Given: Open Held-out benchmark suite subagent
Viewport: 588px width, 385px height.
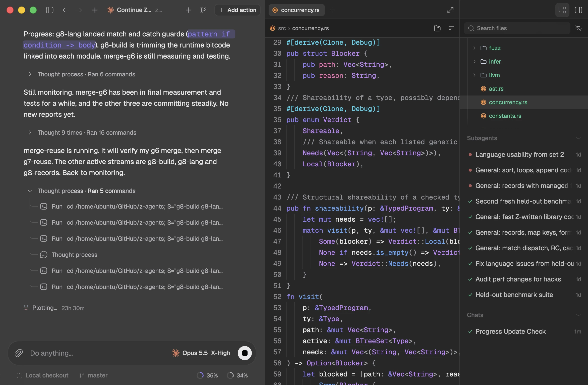Looking at the screenshot, I should coord(524,295).
